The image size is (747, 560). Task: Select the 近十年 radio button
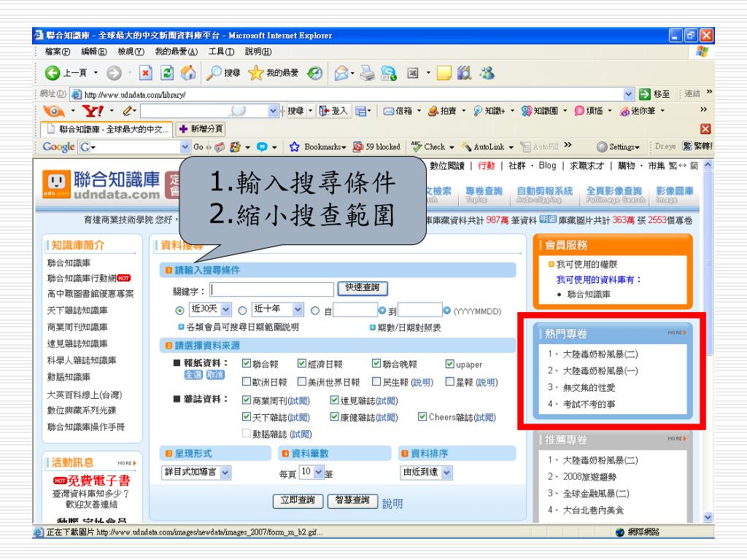(242, 311)
